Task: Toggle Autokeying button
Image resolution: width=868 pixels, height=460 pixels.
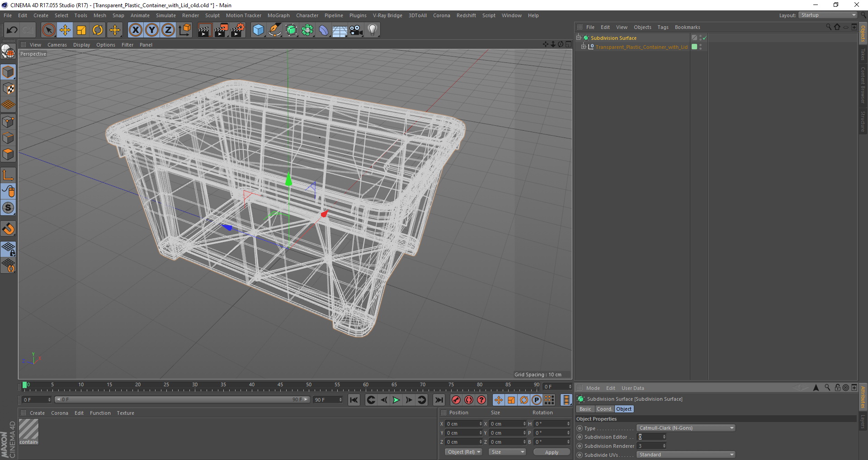Action: click(469, 400)
